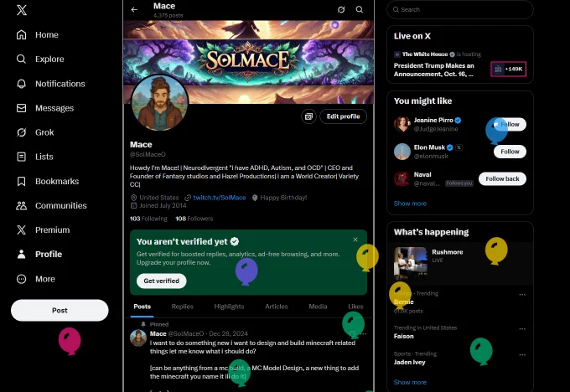The image size is (570, 392).
Task: Click search icon in profile header
Action: point(360,10)
